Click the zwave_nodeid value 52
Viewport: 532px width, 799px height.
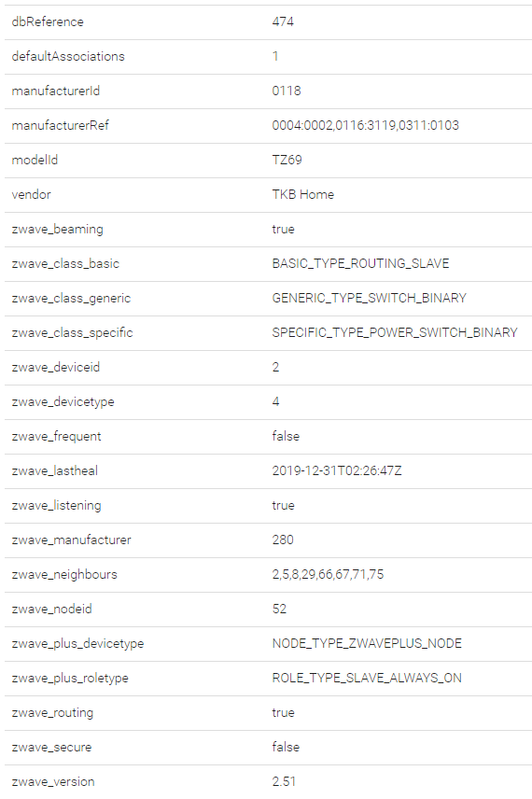click(x=279, y=609)
